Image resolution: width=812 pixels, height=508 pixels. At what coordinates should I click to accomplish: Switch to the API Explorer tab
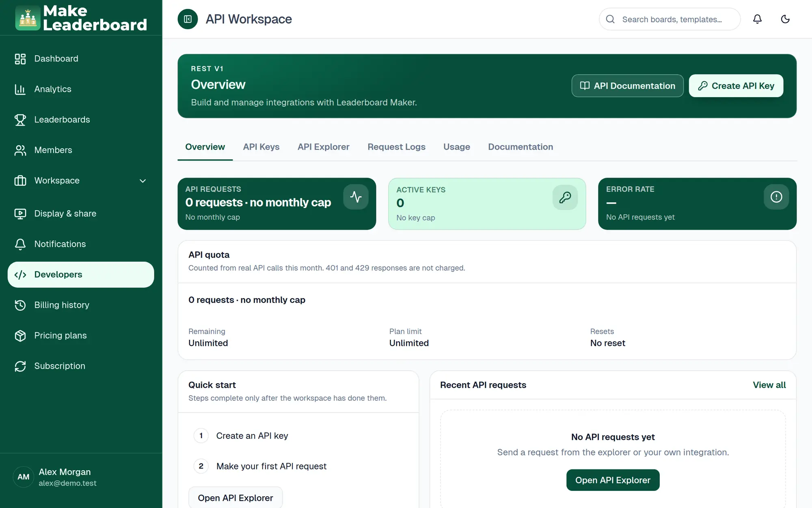[x=323, y=147]
